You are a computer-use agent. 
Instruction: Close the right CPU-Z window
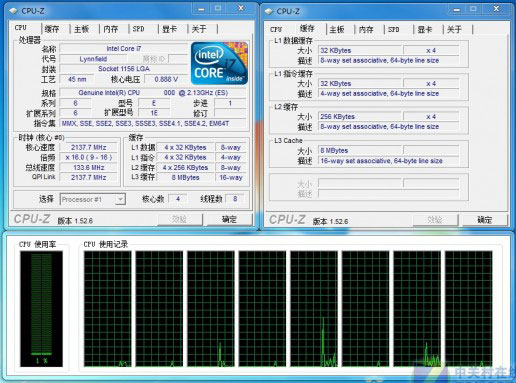[x=496, y=9]
